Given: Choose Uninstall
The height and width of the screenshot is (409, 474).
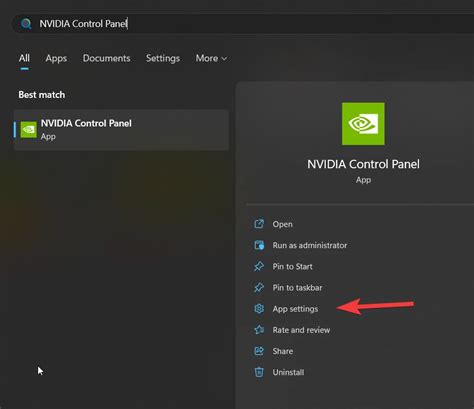Looking at the screenshot, I should [x=288, y=372].
